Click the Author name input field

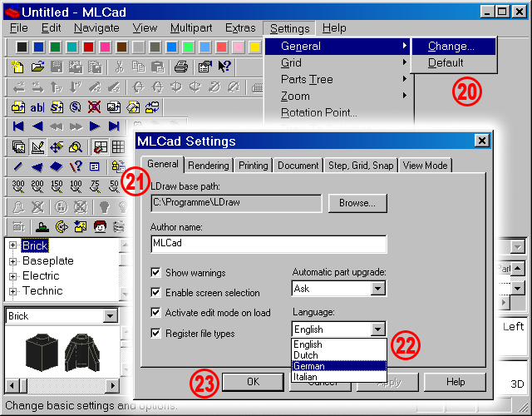pyautogui.click(x=268, y=244)
